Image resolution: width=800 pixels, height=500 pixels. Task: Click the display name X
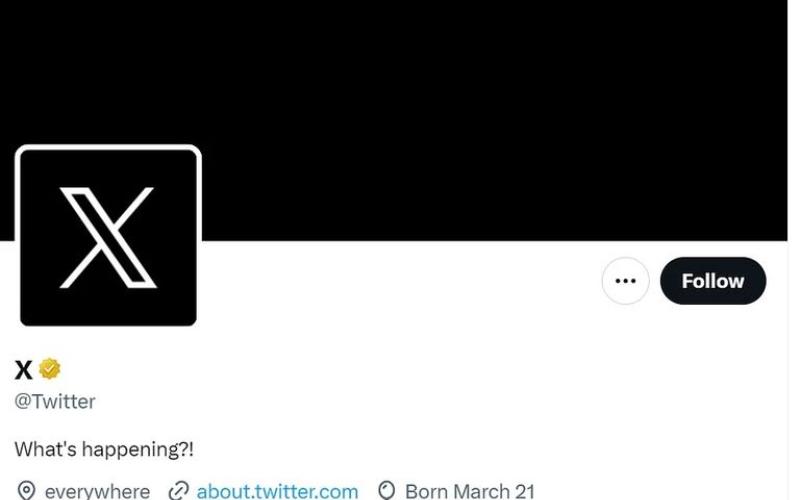(23, 369)
